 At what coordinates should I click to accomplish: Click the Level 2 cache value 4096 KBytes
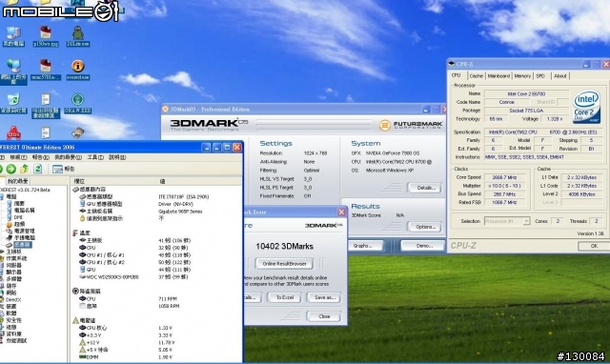click(x=581, y=194)
